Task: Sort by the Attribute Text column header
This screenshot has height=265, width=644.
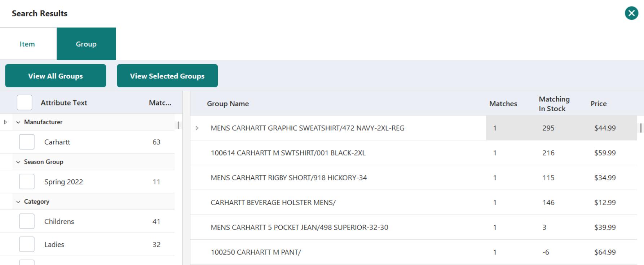Action: [x=64, y=103]
